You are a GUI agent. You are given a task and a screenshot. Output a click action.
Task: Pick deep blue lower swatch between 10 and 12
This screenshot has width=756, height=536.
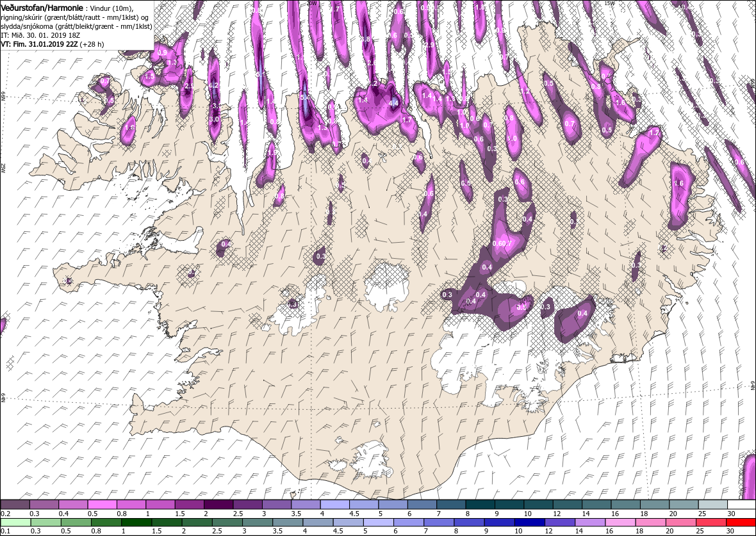(x=529, y=523)
